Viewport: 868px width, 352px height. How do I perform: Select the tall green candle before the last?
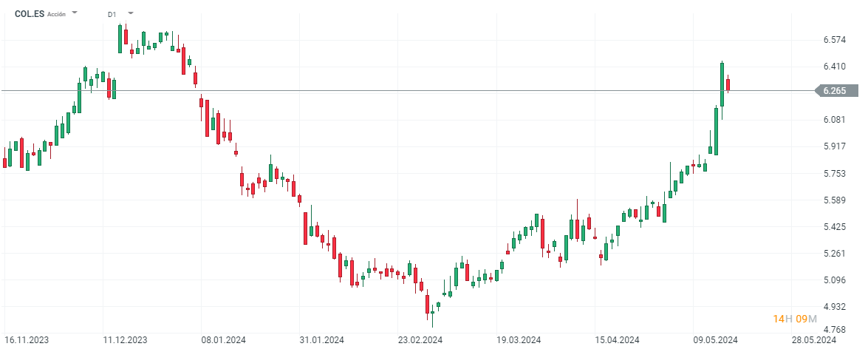click(722, 85)
